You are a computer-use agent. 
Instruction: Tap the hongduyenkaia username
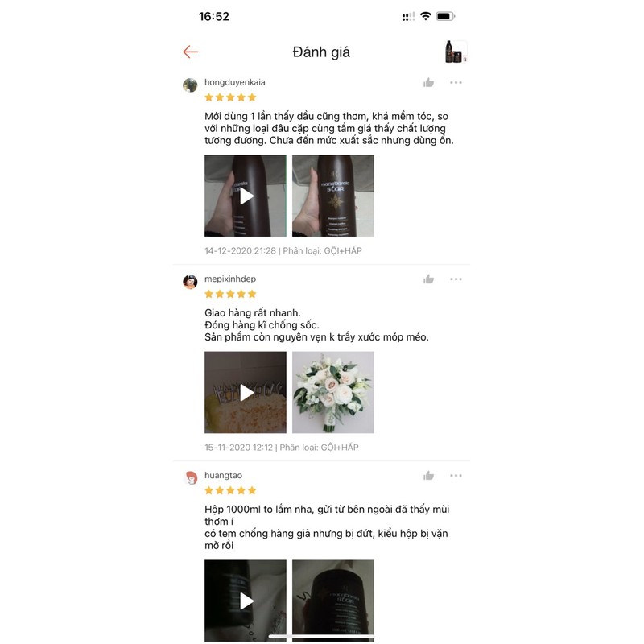[x=235, y=82]
